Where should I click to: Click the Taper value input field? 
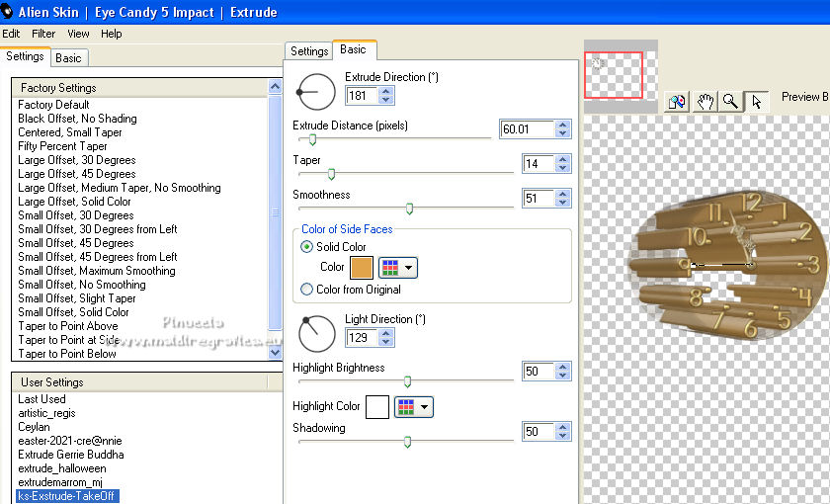tap(539, 164)
